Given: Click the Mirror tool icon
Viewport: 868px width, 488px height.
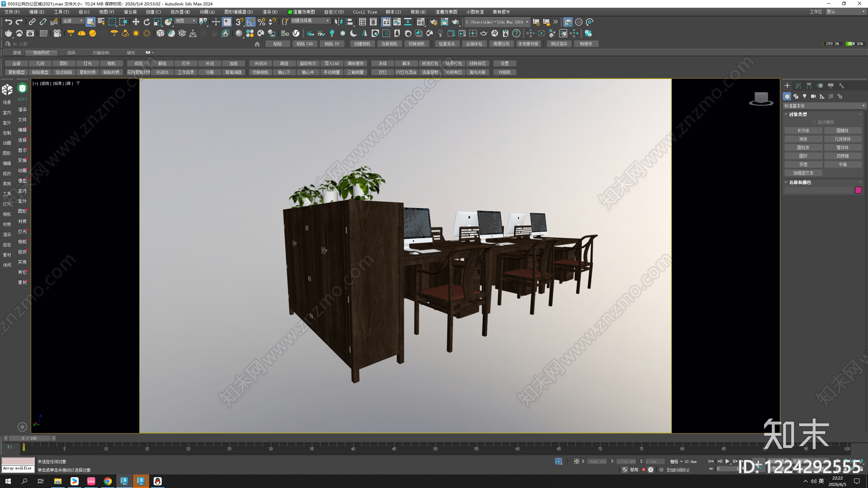Looking at the screenshot, I should (x=338, y=22).
